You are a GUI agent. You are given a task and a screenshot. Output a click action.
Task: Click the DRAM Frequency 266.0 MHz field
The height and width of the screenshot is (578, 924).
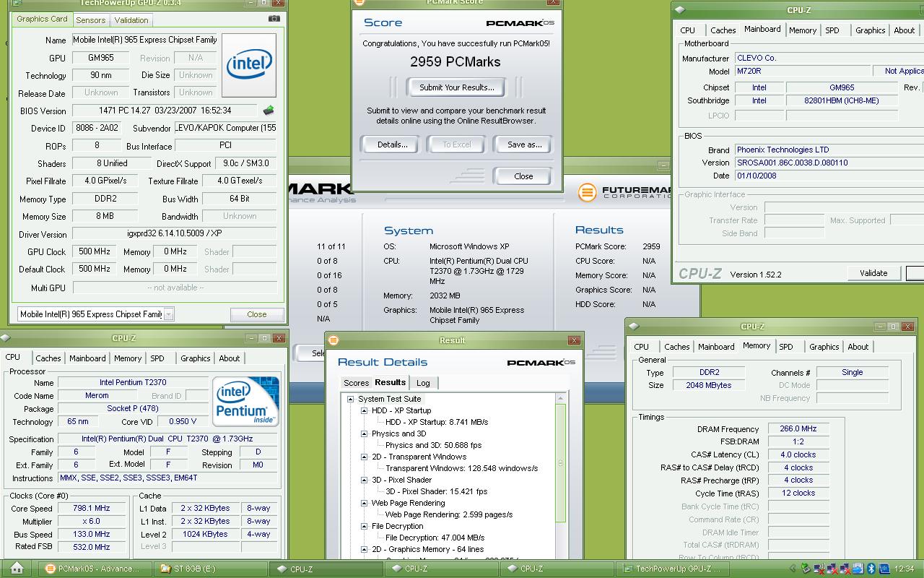798,428
